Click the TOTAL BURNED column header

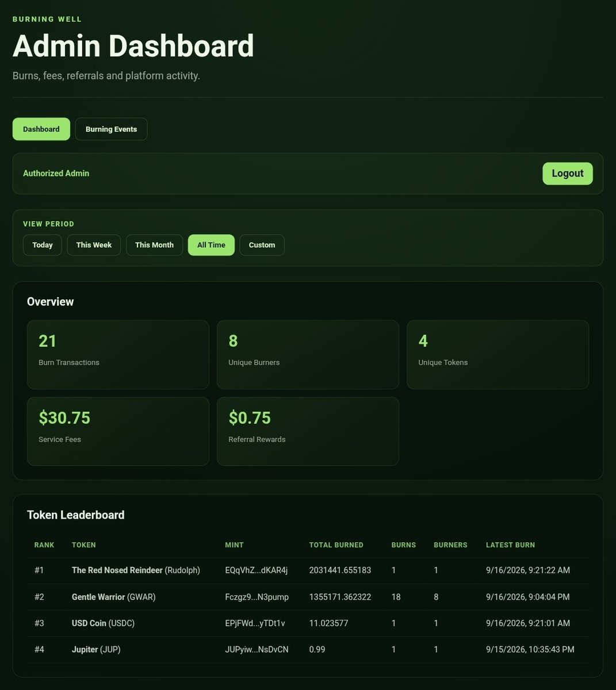(x=336, y=545)
